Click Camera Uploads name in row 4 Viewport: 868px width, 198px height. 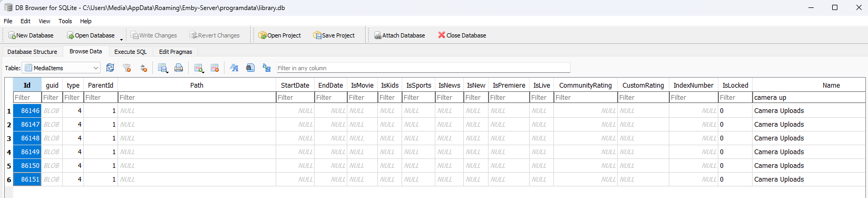coord(779,152)
